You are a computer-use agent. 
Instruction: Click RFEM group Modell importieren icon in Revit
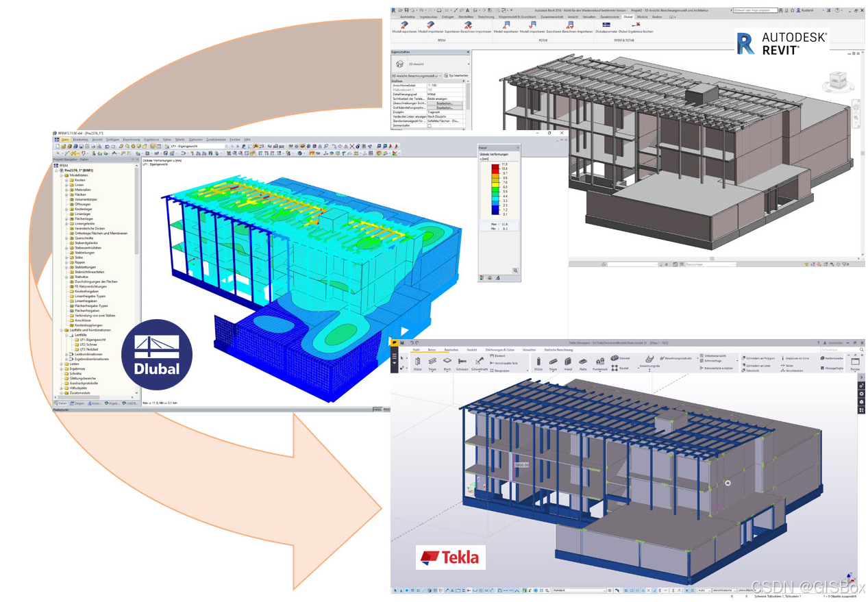coord(430,24)
